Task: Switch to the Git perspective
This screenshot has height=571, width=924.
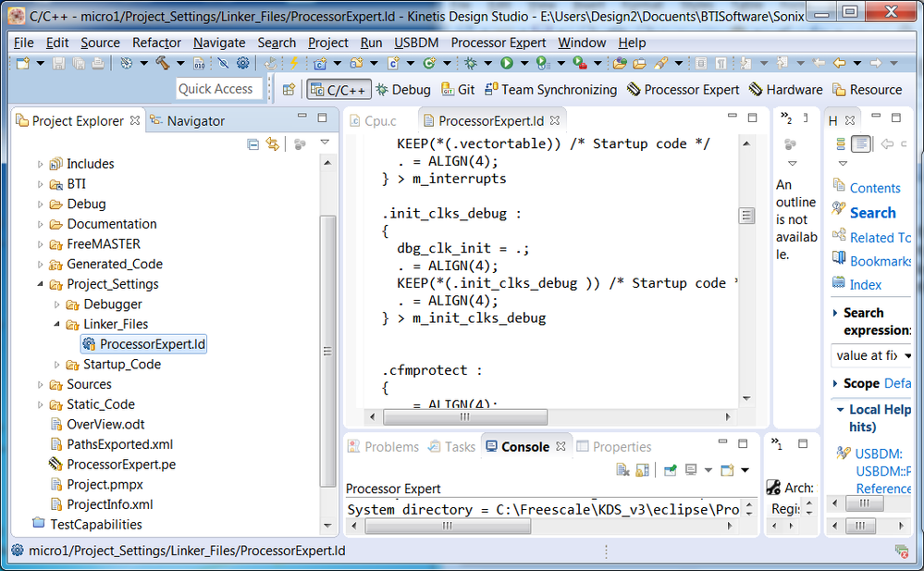Action: coord(458,90)
